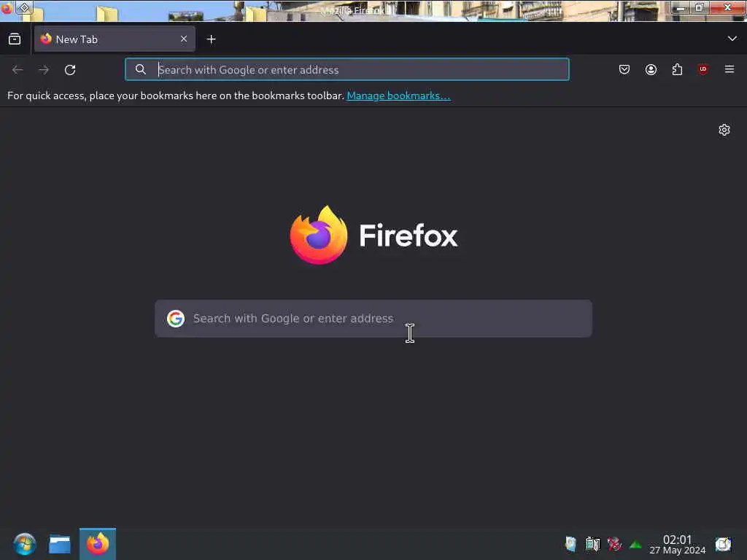
Task: Open the Start menu orb
Action: (x=24, y=544)
